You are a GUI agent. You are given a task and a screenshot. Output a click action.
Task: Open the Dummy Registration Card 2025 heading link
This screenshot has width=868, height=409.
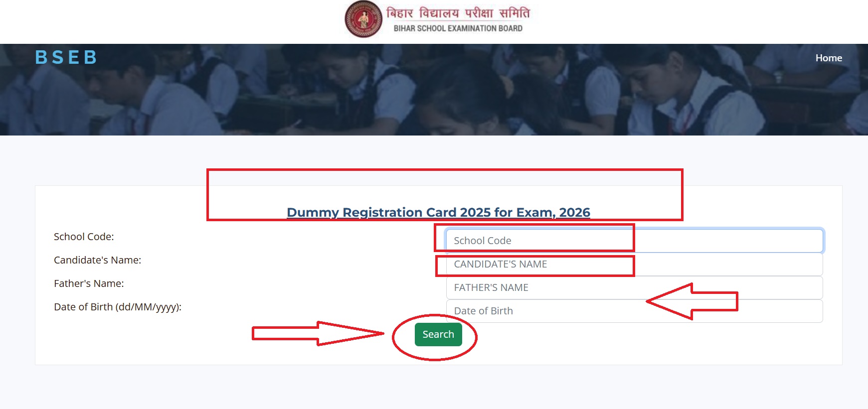coord(438,212)
